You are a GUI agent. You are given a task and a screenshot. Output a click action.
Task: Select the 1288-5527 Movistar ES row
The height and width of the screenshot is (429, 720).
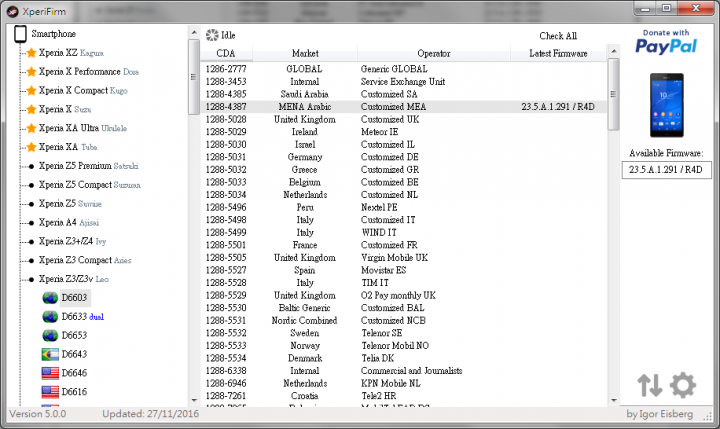[404, 270]
